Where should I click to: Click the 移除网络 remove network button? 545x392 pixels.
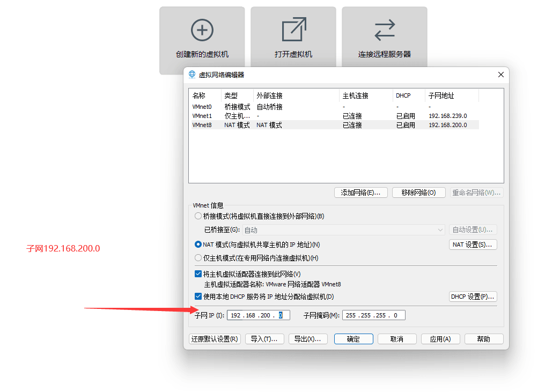[x=418, y=193]
